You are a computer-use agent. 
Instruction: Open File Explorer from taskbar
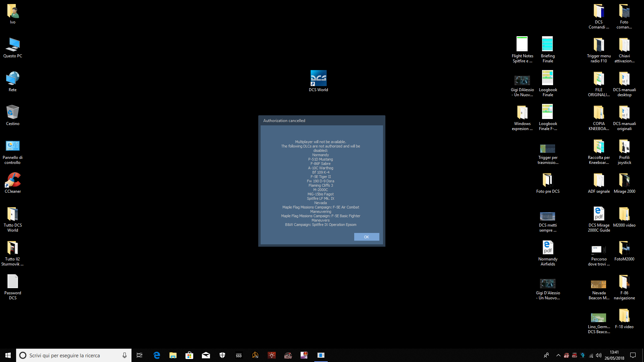pos(173,355)
